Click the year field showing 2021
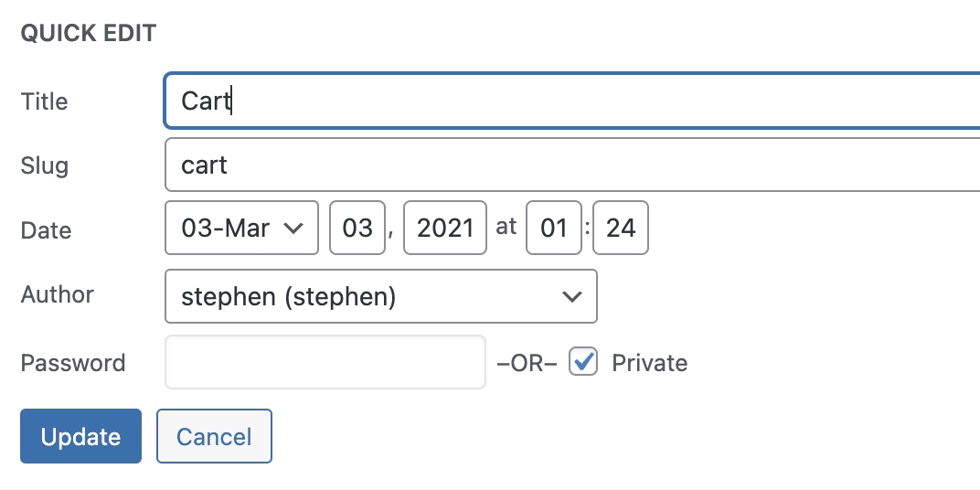The width and height of the screenshot is (980, 490). coord(445,228)
